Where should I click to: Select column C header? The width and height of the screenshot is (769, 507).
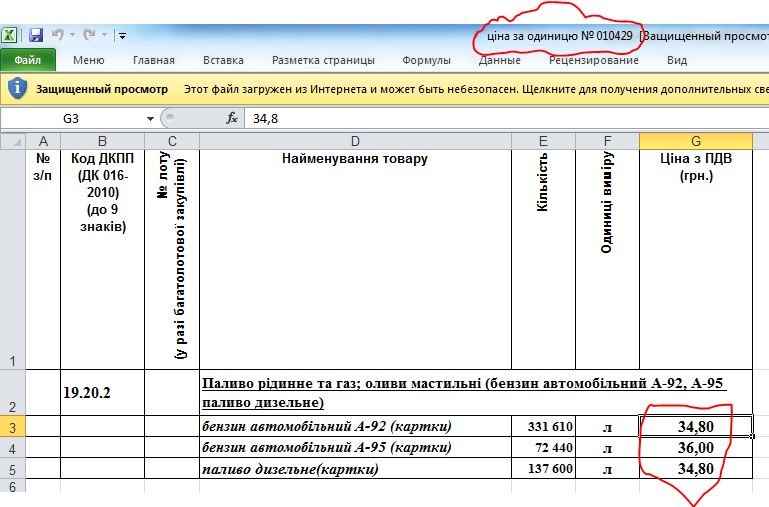click(172, 141)
